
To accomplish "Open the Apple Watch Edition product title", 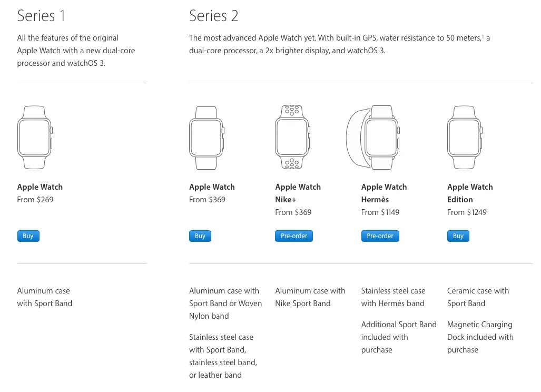I will tap(470, 193).
